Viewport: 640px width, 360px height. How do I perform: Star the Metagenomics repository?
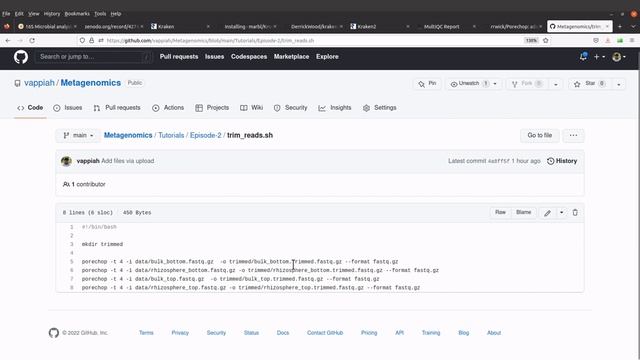[x=589, y=84]
